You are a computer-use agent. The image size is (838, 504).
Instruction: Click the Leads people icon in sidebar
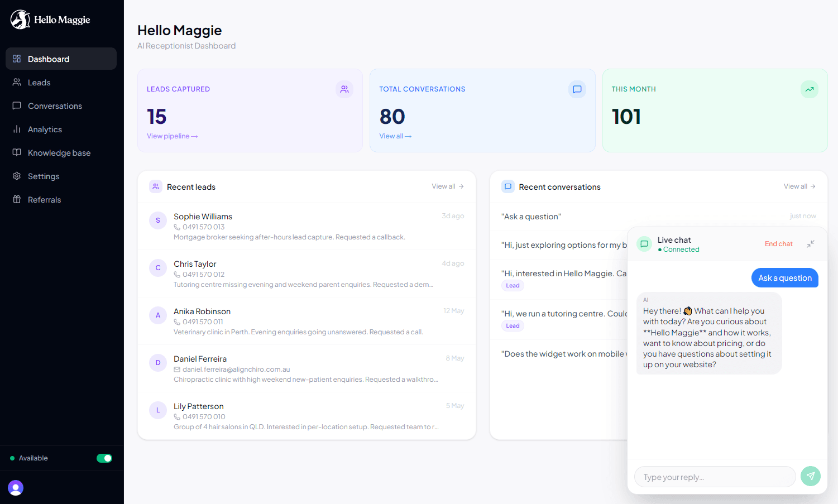(17, 82)
